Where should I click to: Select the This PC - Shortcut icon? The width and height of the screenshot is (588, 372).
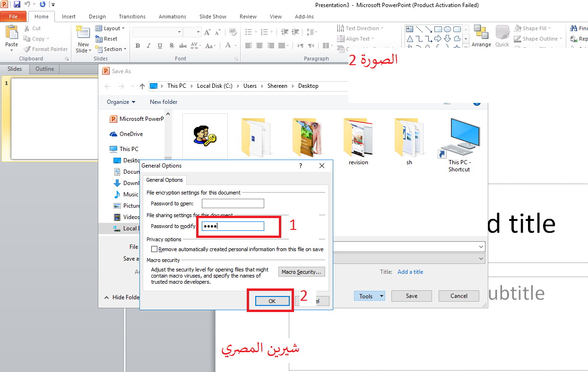click(459, 144)
